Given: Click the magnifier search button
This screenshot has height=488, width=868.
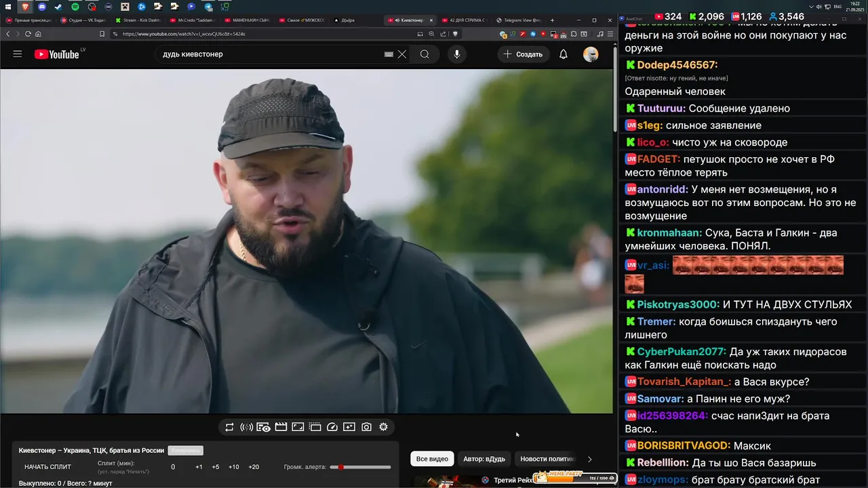Looking at the screenshot, I should click(425, 54).
